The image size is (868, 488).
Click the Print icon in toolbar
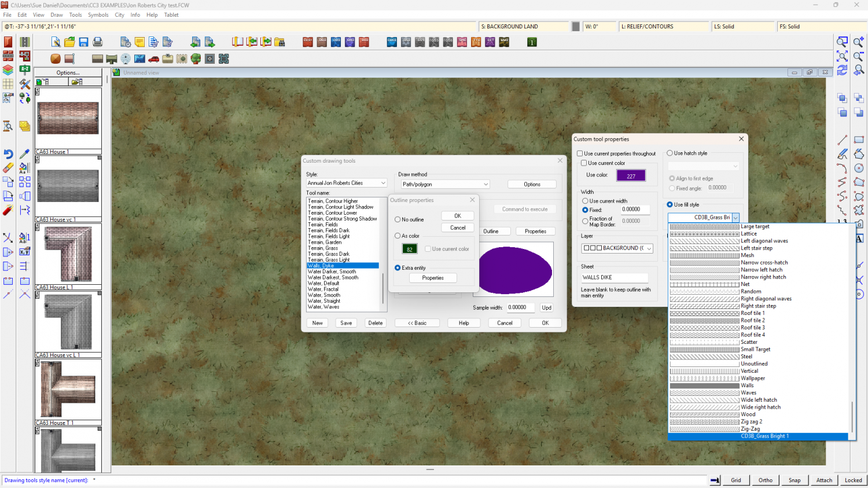coord(98,42)
